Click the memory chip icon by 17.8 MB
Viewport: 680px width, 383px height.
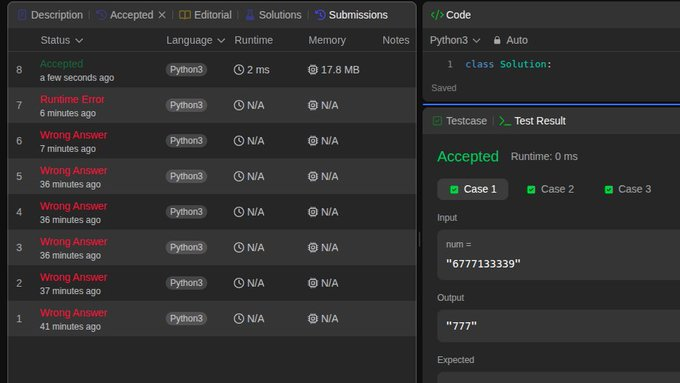click(x=313, y=70)
